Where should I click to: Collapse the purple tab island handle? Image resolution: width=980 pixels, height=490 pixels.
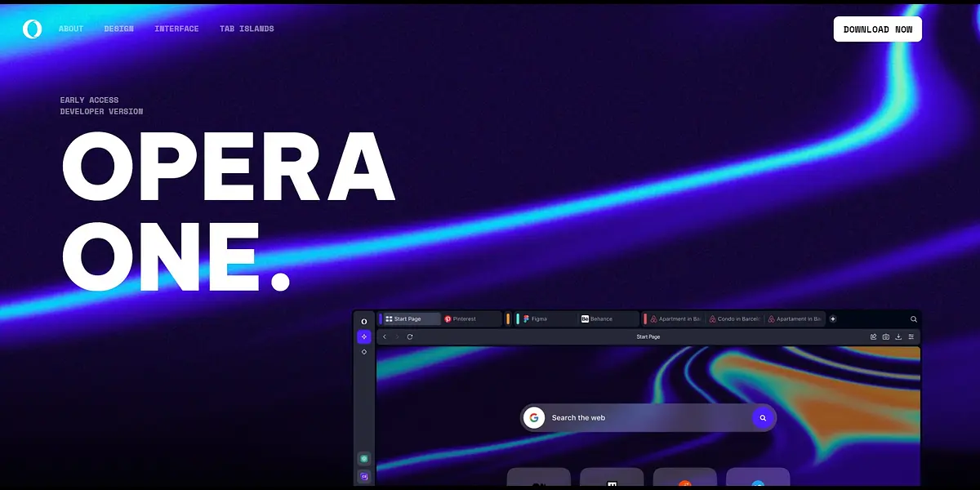[381, 318]
